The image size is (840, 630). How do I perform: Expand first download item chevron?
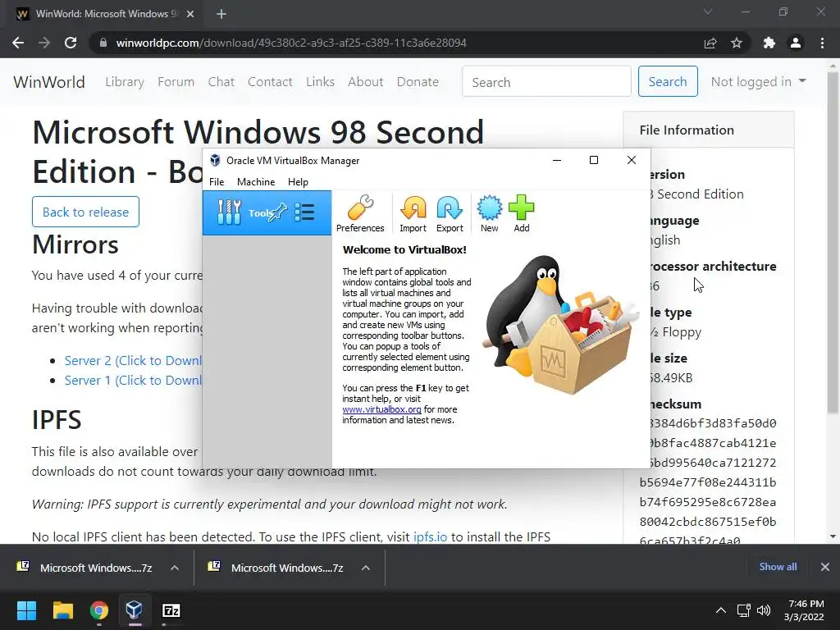(175, 568)
